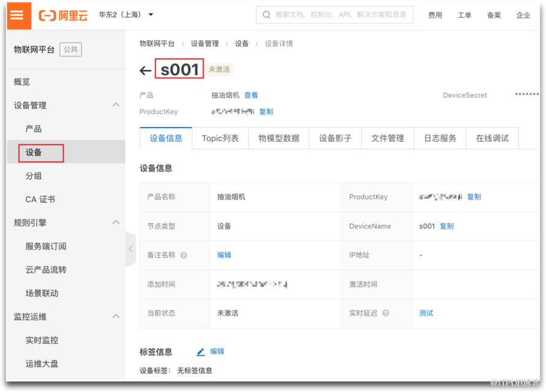This screenshot has width=546, height=392.
Task: Click 查看 link next to product name
Action: [251, 95]
